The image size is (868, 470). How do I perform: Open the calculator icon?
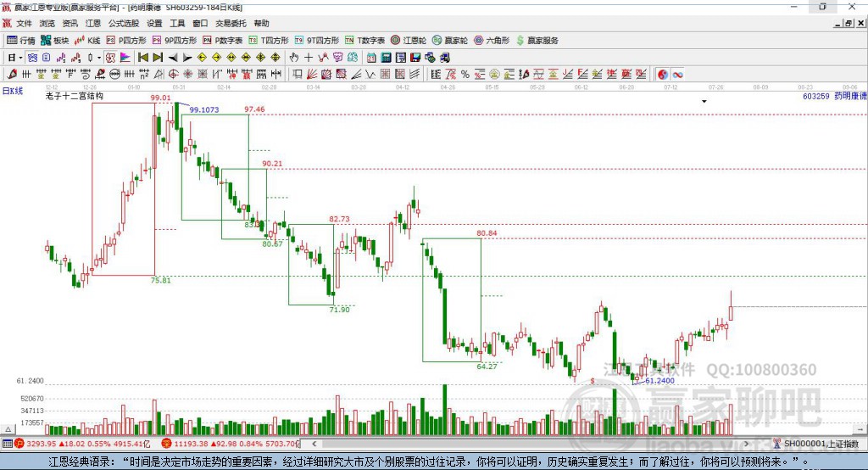pyautogui.click(x=386, y=58)
